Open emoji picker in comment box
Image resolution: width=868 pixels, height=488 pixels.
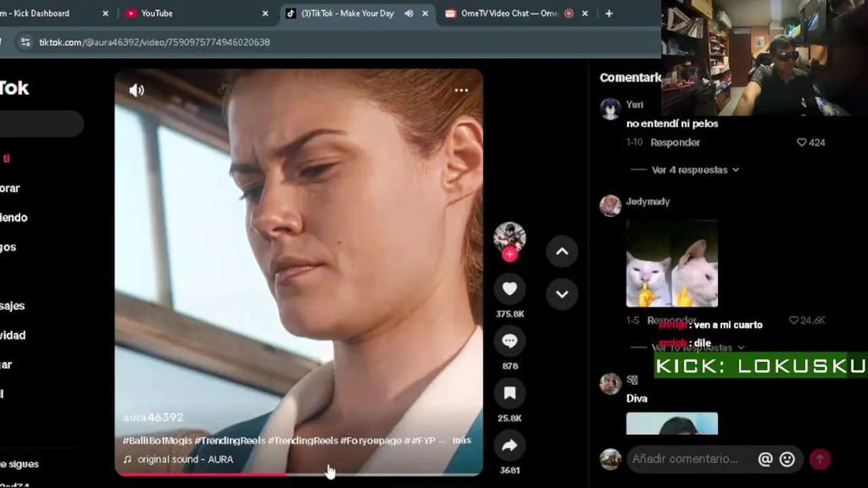coord(787,459)
